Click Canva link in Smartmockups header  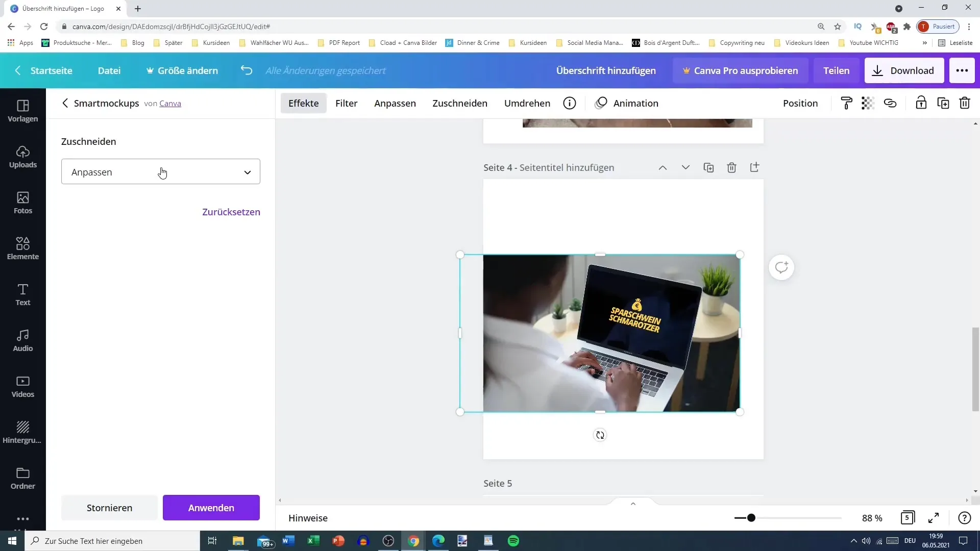pos(169,103)
